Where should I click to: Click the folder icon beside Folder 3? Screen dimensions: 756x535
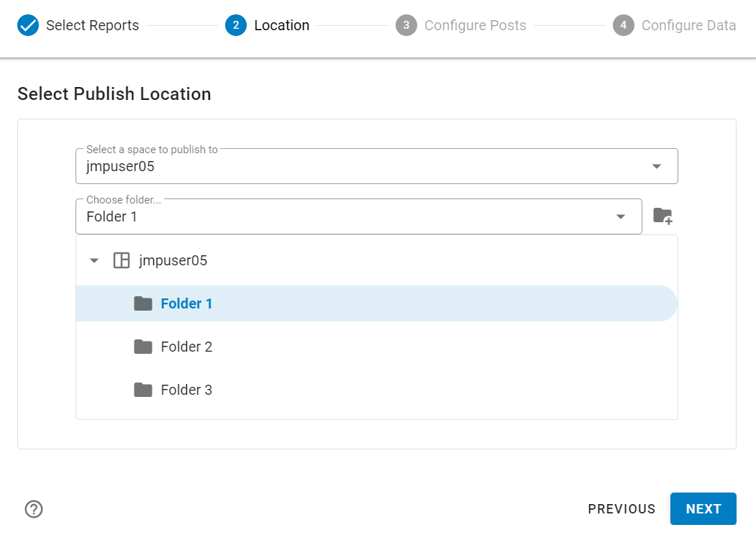(143, 390)
